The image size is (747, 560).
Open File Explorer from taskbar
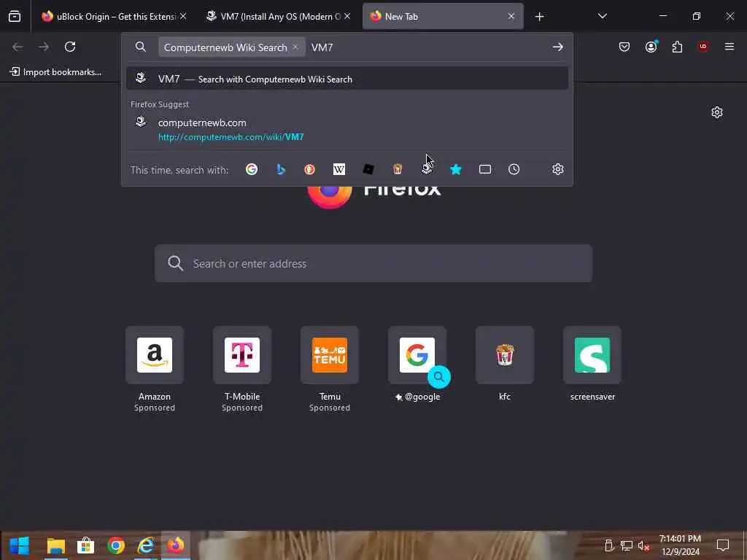(55, 545)
